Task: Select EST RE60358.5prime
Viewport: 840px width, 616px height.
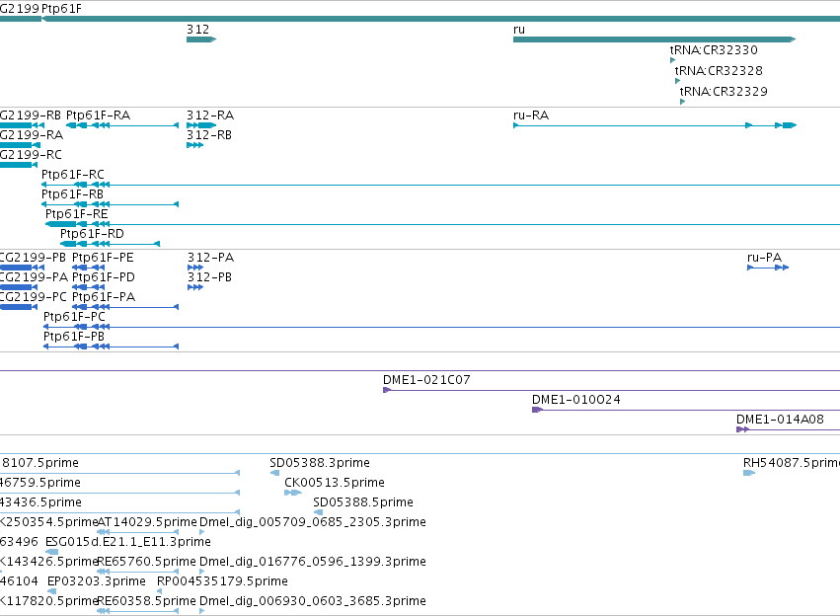Action: 146,601
